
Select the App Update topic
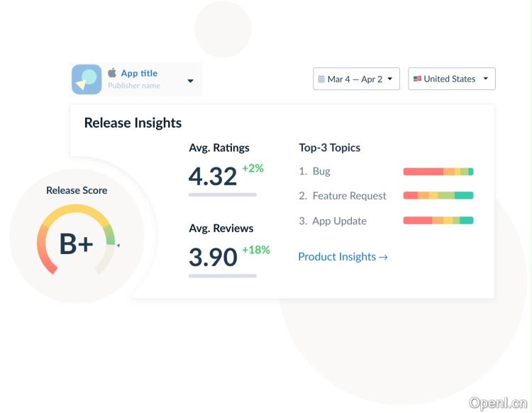pos(339,221)
